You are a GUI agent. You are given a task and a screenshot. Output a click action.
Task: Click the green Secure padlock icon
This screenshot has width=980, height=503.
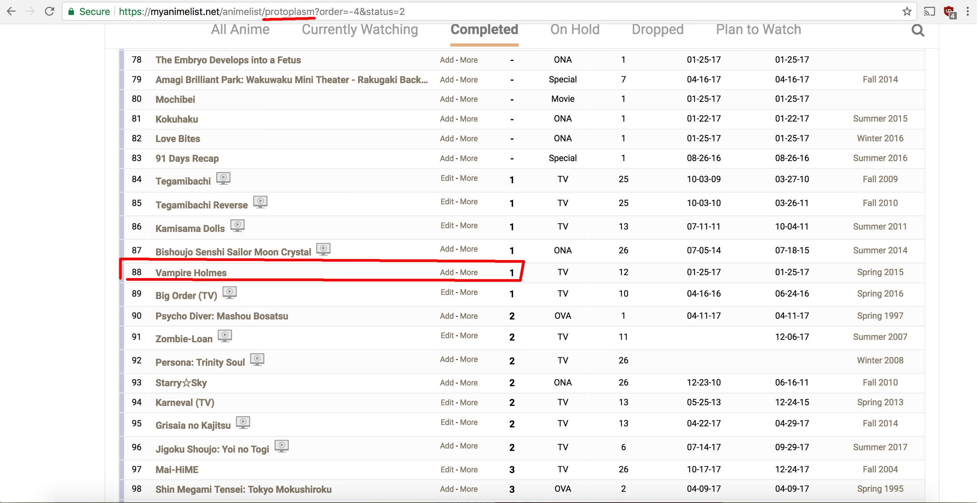pos(71,12)
